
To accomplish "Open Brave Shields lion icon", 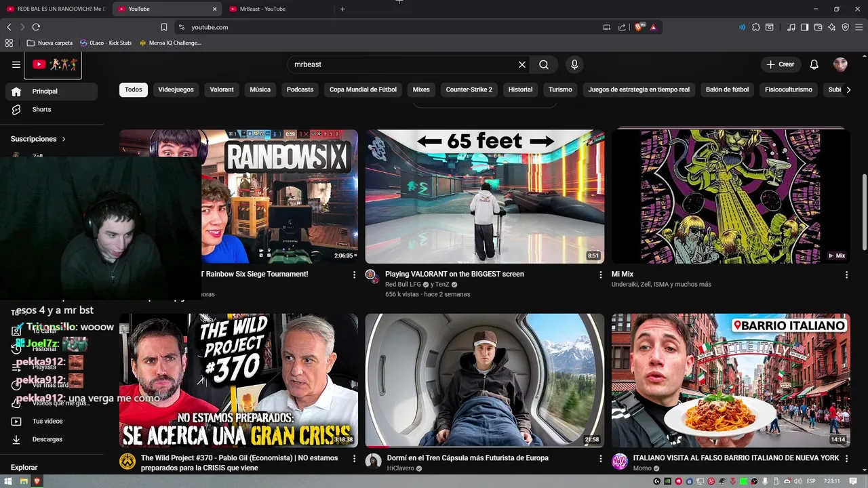I will (638, 27).
